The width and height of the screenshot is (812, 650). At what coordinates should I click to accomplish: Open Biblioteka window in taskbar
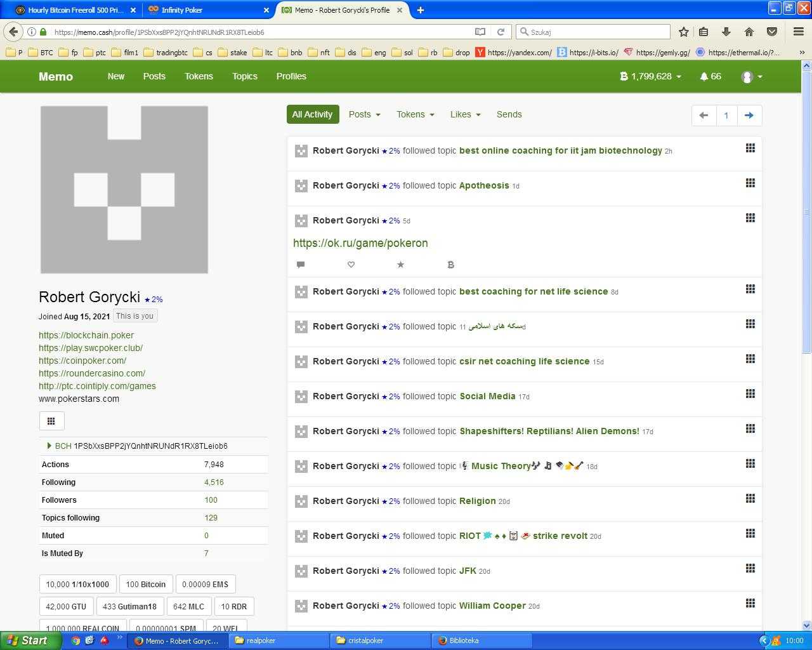coord(482,640)
